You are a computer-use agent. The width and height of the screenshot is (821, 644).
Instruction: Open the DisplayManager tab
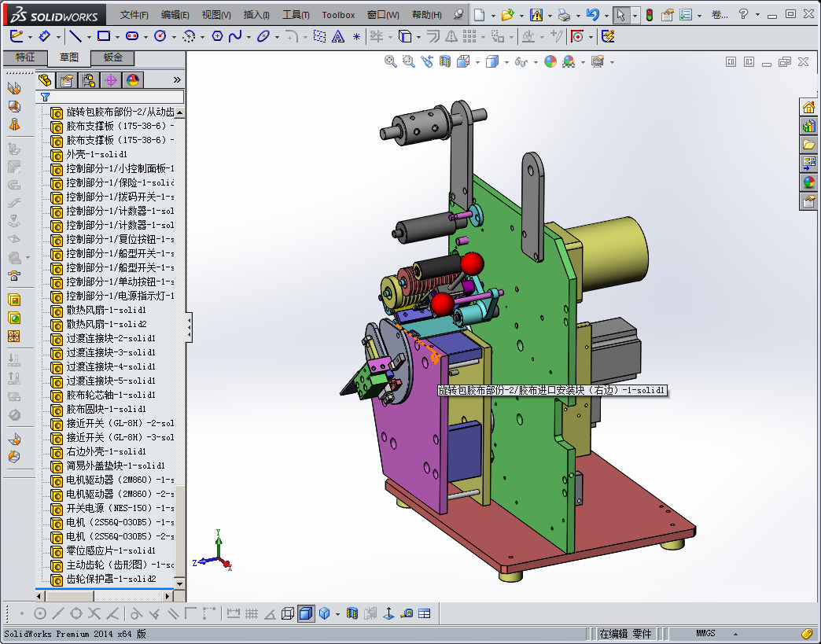click(132, 80)
